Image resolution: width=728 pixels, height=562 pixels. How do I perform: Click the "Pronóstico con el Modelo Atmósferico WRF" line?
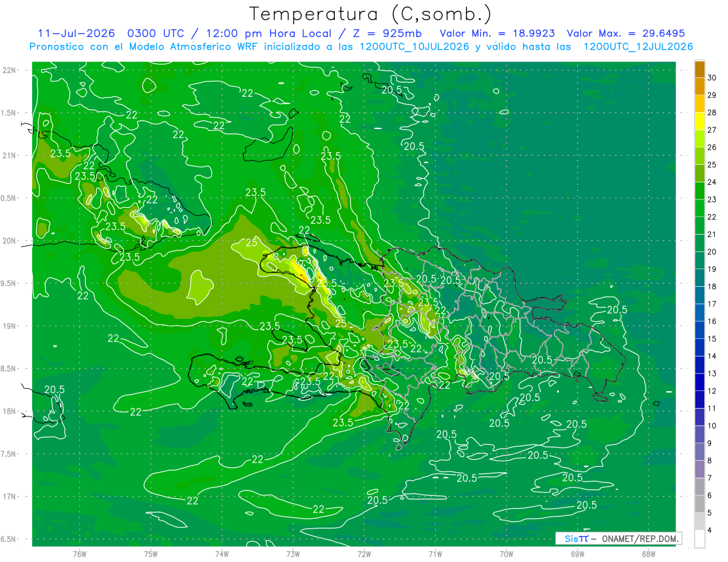pos(146,47)
